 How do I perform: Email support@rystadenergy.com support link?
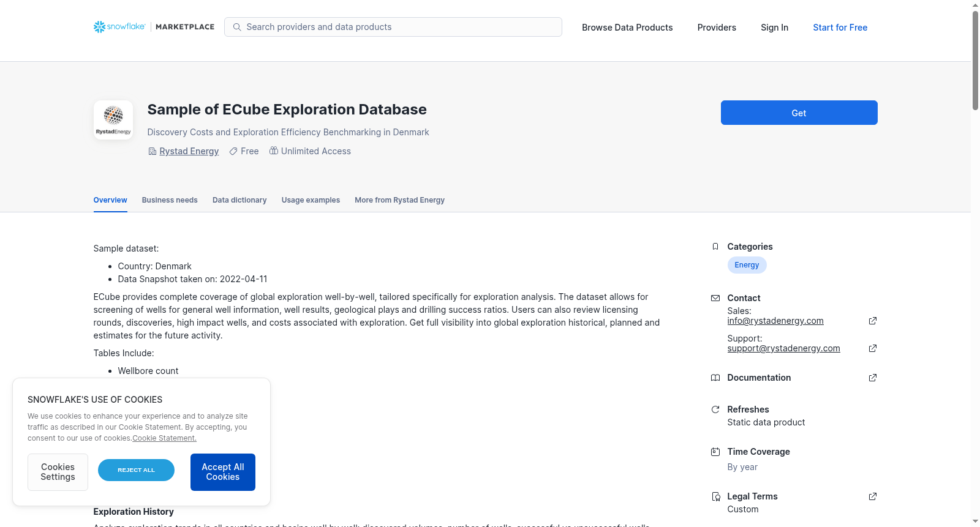point(783,348)
